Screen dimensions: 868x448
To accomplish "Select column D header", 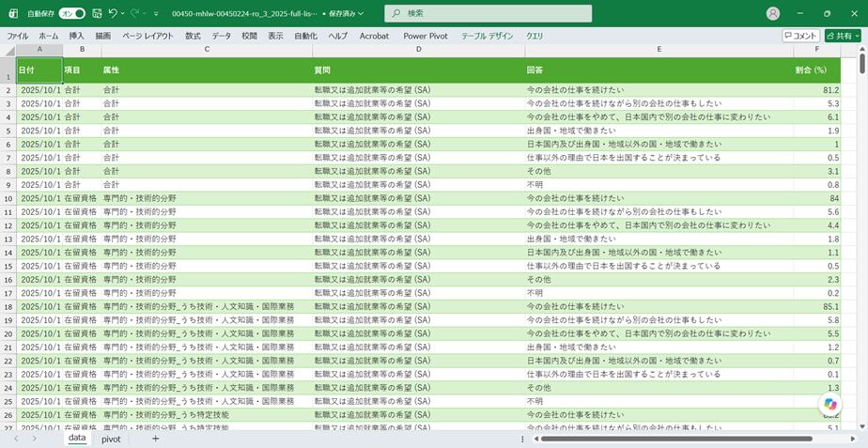I will click(419, 49).
